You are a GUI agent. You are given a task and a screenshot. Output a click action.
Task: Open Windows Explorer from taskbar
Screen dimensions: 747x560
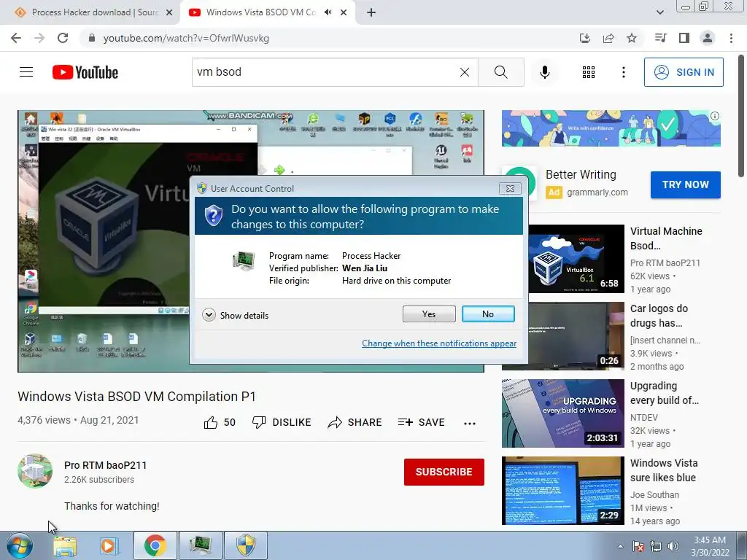(64, 546)
